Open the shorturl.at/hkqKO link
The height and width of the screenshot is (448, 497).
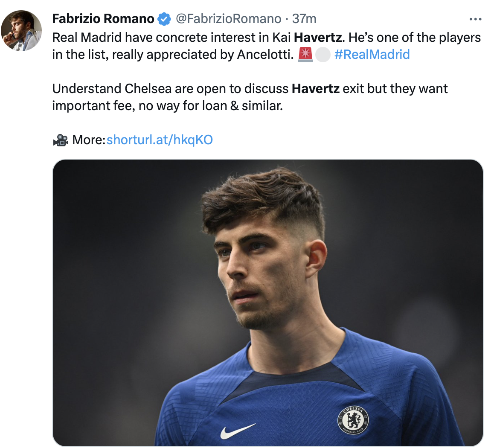pos(160,140)
